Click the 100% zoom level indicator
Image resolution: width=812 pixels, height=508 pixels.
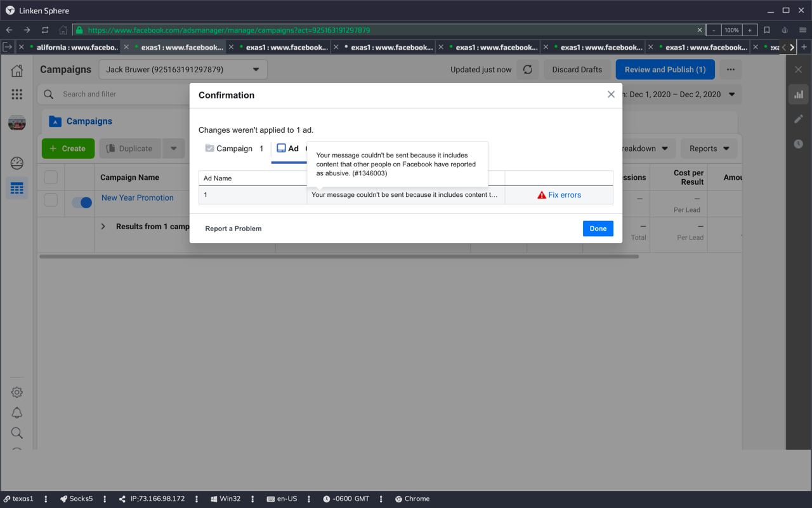coord(732,30)
